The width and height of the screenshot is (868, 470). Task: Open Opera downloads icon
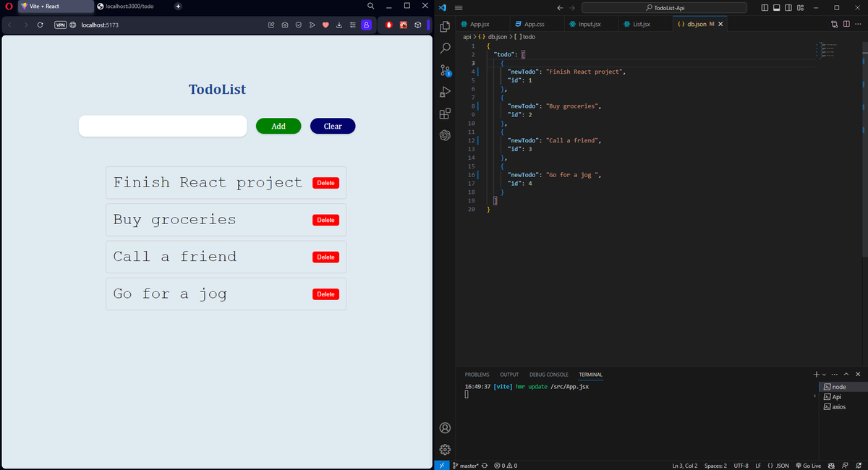[x=339, y=25]
